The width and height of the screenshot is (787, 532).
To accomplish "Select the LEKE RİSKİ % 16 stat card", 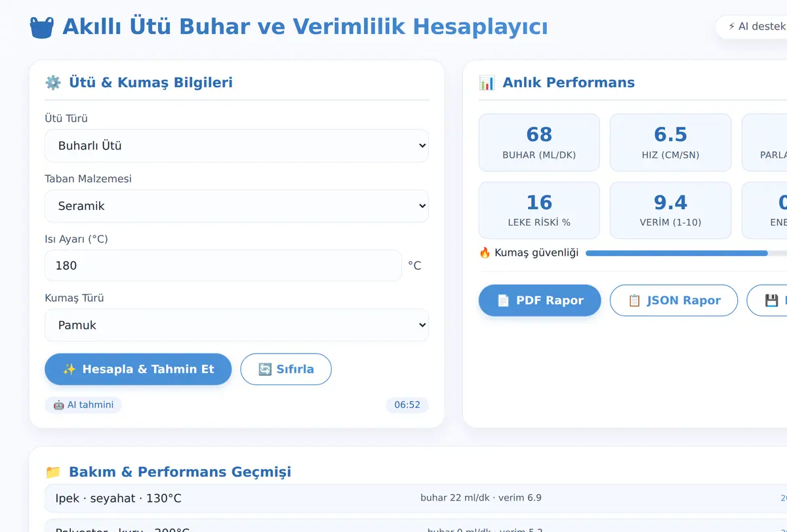I will 539,211.
